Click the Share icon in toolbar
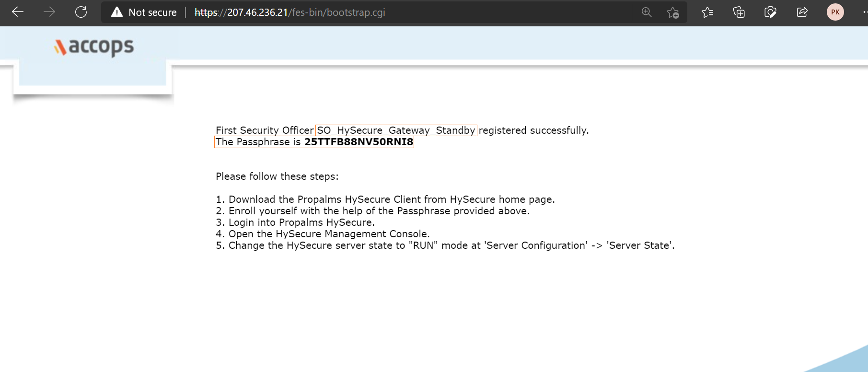 (x=802, y=12)
